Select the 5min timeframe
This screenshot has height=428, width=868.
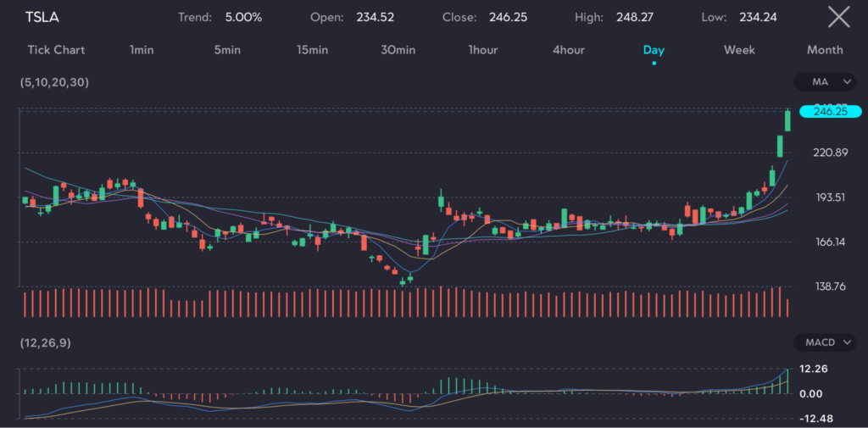[x=227, y=50]
